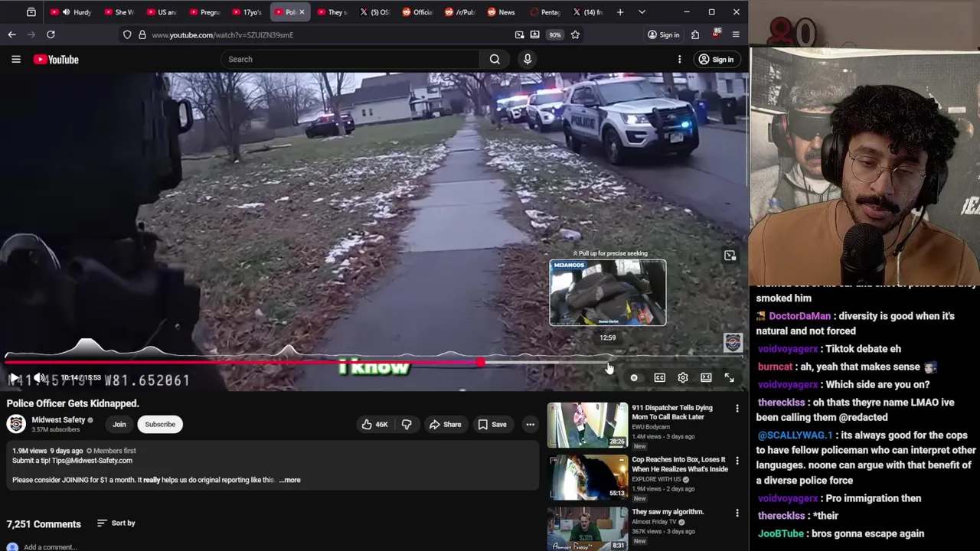Screen dimensions: 980x551
Task: Click Add a comment field
Action: (50, 546)
